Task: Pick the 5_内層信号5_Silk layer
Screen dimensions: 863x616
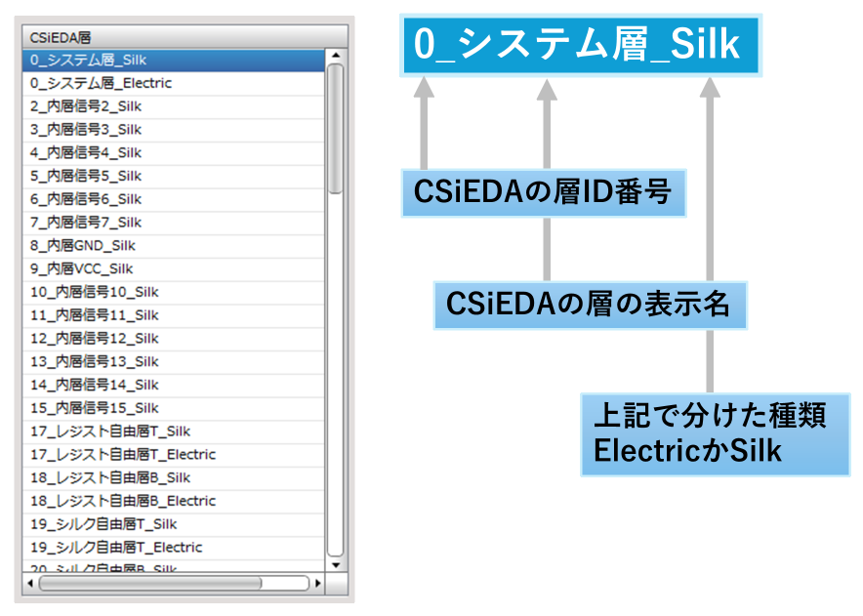Action: 174,176
